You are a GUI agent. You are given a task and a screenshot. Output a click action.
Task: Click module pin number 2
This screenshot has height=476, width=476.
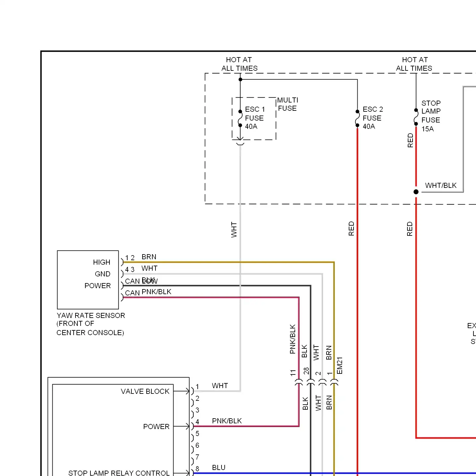point(197,398)
